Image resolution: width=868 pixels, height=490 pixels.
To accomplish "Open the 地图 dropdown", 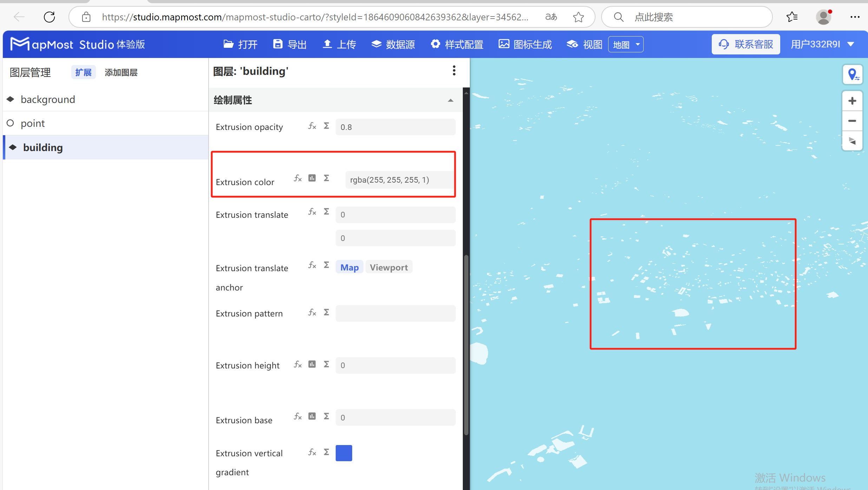I will click(625, 44).
